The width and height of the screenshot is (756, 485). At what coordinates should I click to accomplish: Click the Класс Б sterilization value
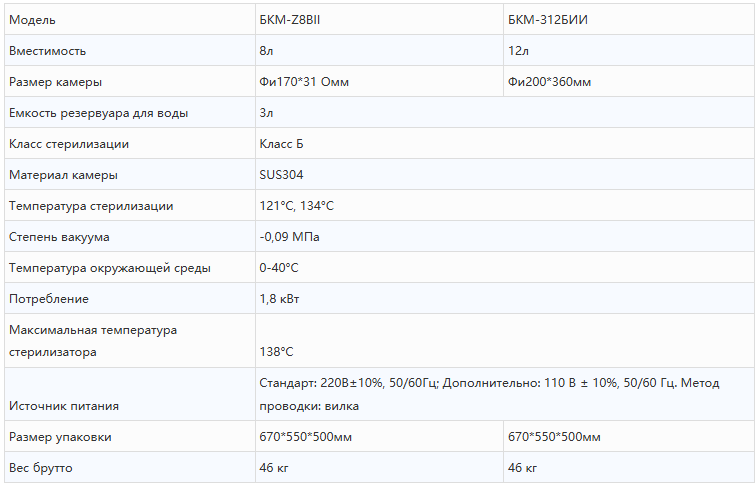point(281,144)
